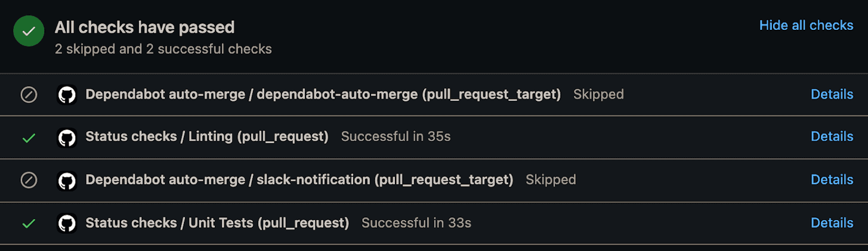Click skipped icon for slack-notification check

tap(29, 180)
